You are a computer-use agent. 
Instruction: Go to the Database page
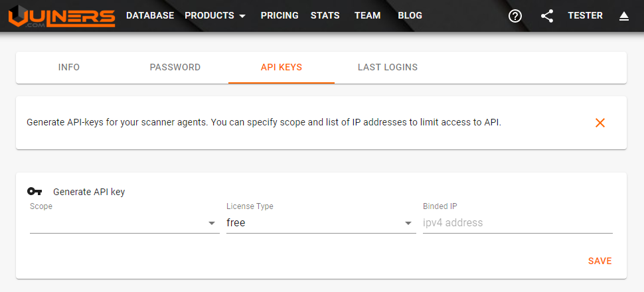tap(150, 16)
